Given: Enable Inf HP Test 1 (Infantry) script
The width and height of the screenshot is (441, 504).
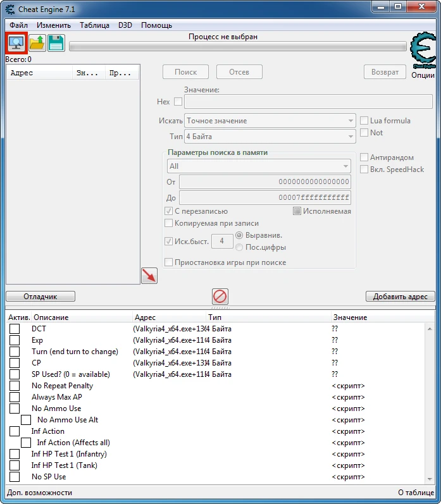Looking at the screenshot, I should tap(15, 454).
